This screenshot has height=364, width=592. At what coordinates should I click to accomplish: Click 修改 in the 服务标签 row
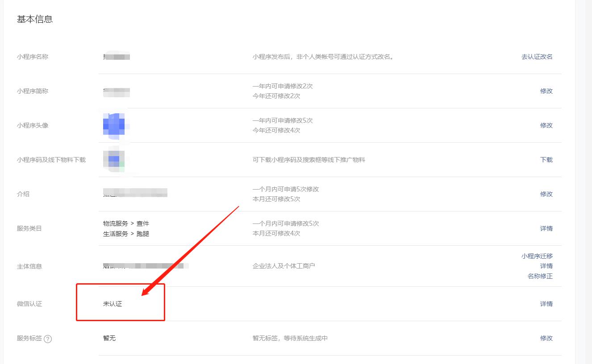click(x=546, y=338)
